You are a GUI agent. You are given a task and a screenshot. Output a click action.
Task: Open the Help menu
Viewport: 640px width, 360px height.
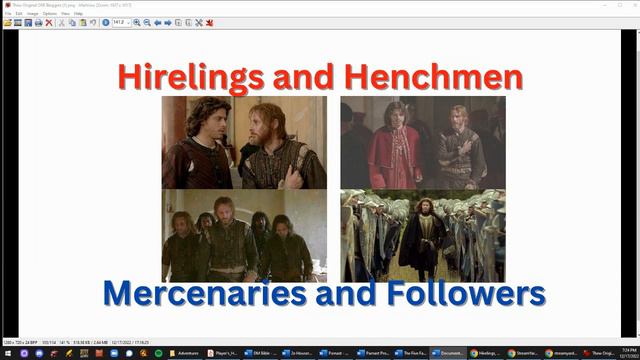(78, 13)
